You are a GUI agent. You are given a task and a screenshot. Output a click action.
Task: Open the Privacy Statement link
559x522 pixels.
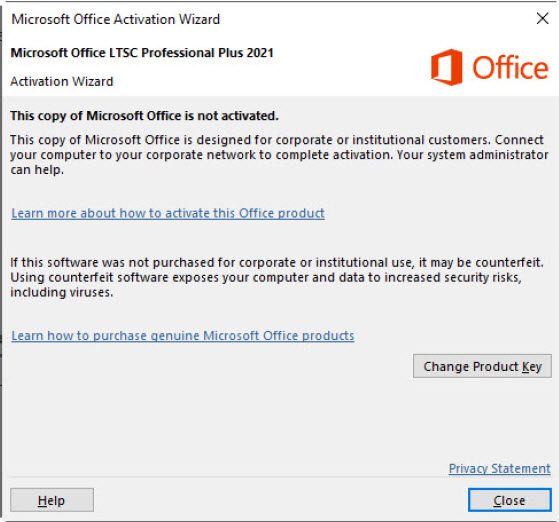[x=499, y=468]
